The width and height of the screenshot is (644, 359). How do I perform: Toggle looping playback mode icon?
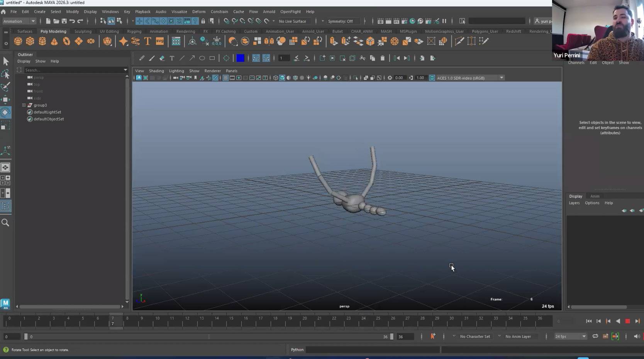coord(595,336)
